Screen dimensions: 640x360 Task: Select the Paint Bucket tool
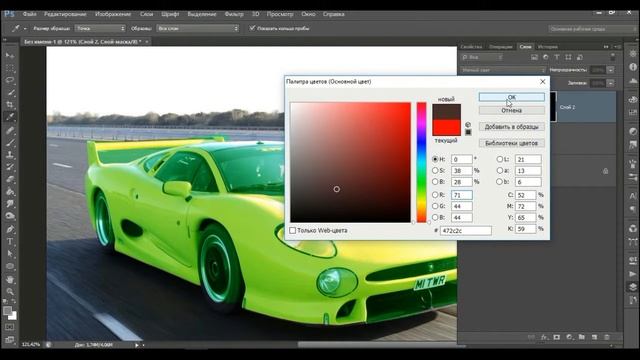coord(10,192)
